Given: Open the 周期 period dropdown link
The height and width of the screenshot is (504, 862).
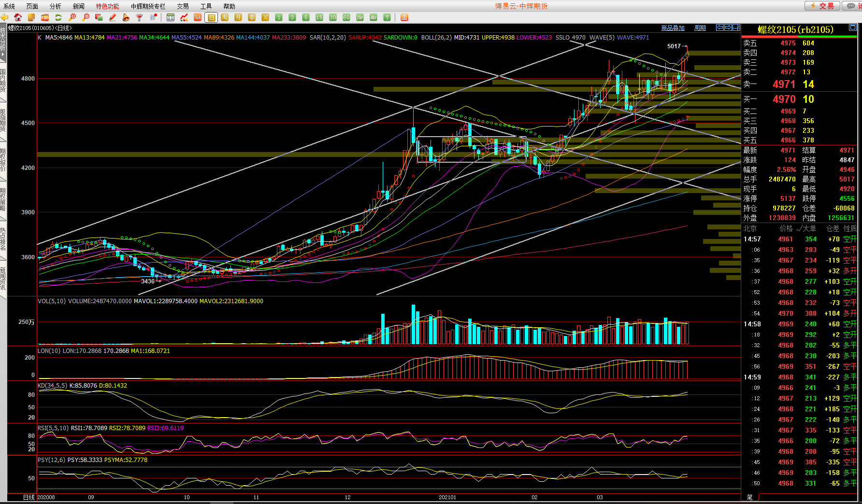Looking at the screenshot, I should 700,28.
